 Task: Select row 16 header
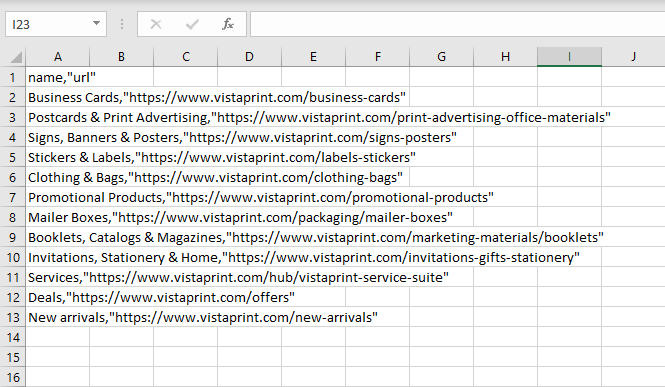coord(13,377)
